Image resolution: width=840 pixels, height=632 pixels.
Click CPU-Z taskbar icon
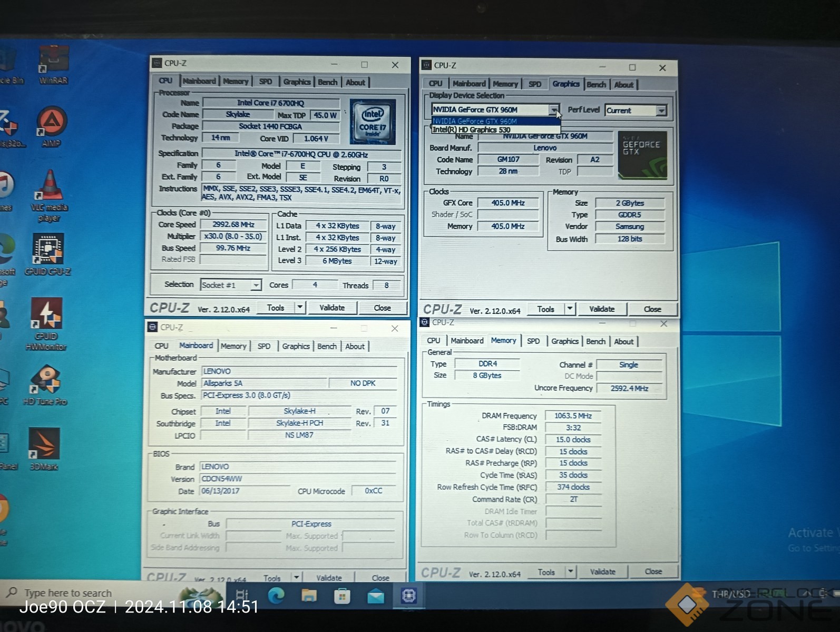click(x=409, y=596)
